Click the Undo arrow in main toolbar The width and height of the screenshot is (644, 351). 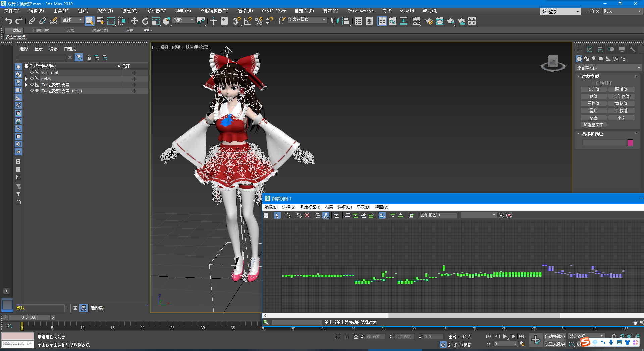[8, 21]
